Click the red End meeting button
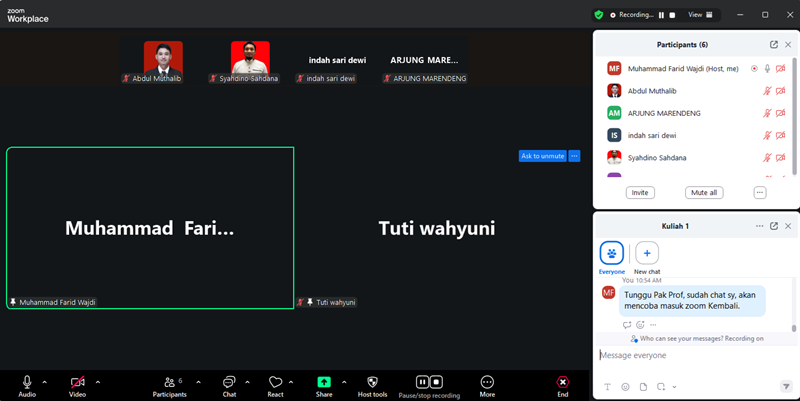Screen dimensions: 800x401 (562, 386)
